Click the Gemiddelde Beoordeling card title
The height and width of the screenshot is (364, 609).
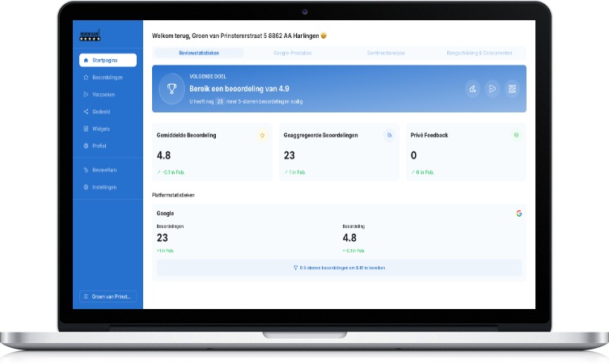point(187,135)
